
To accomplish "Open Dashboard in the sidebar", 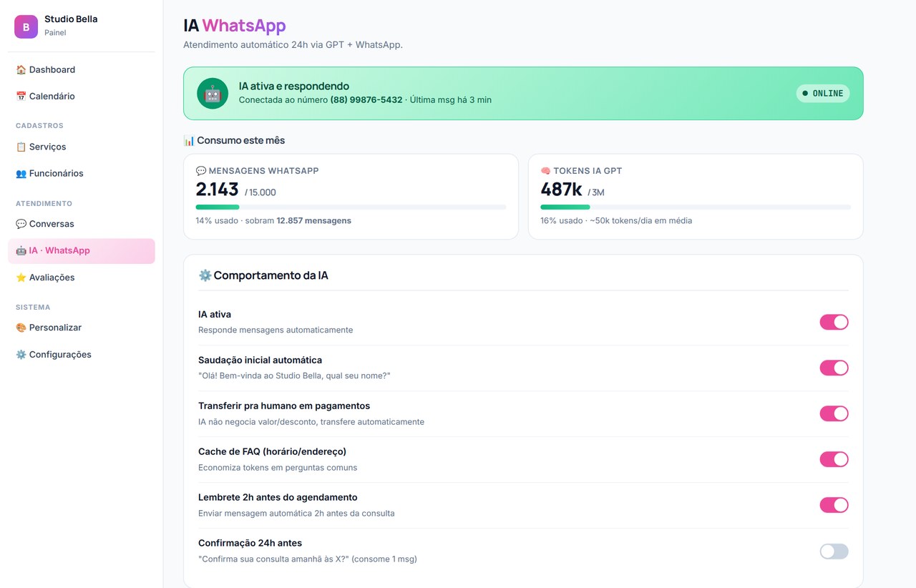I will 82,69.
